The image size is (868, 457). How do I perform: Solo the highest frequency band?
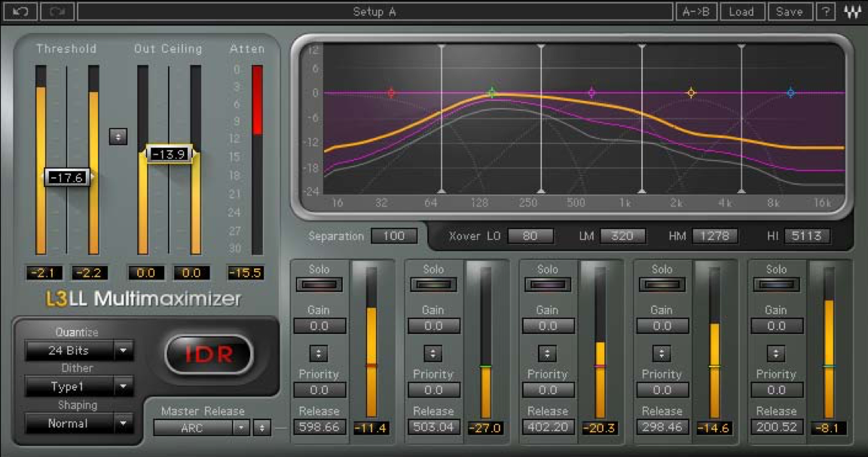point(775,284)
